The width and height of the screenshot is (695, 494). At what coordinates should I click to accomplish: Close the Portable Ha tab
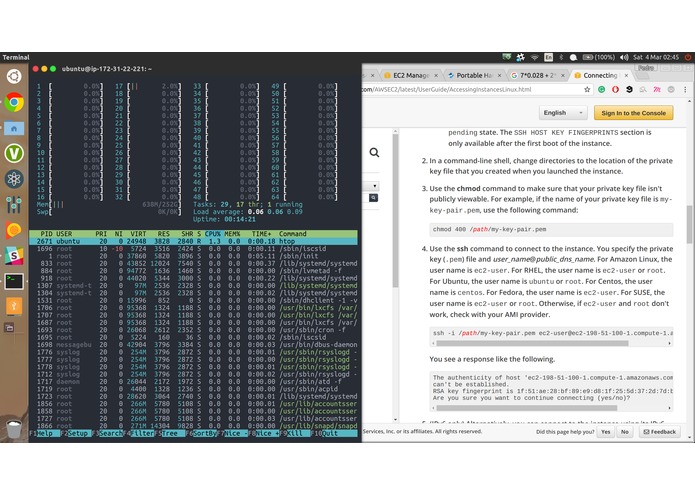[500, 76]
